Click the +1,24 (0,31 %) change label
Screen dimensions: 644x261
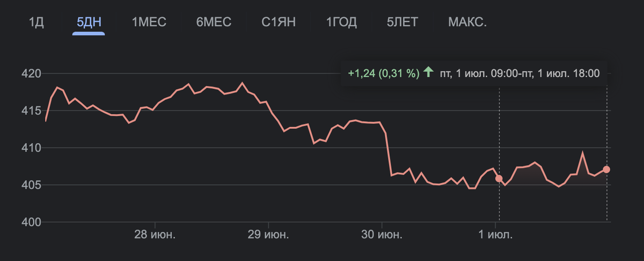pos(383,73)
